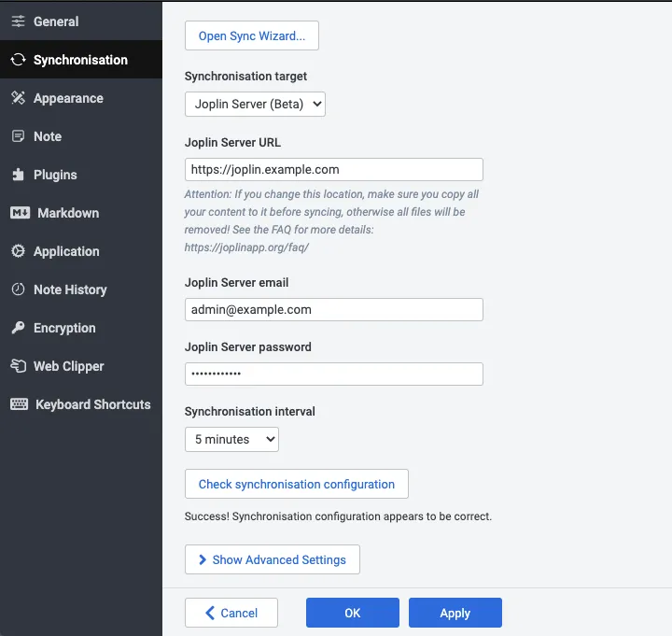Click the 'Joplin Server password' label

tap(247, 346)
